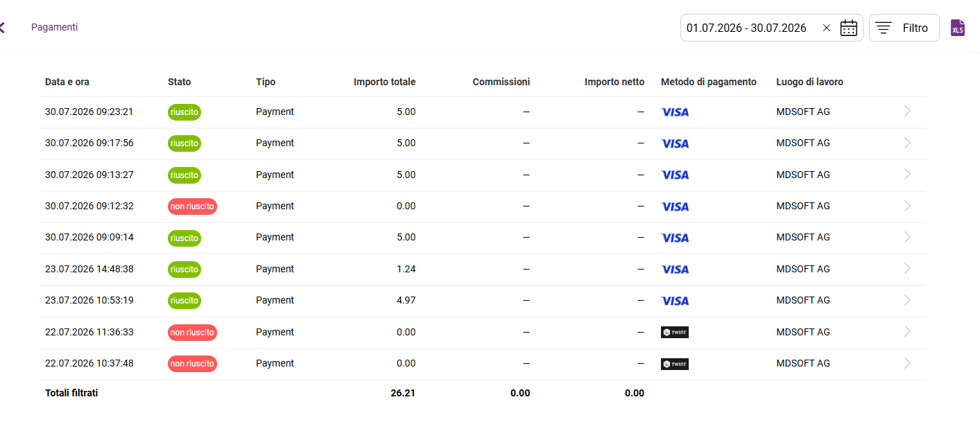Image resolution: width=980 pixels, height=431 pixels.
Task: Click the Pagamenti breadcrumb link
Action: pyautogui.click(x=54, y=27)
